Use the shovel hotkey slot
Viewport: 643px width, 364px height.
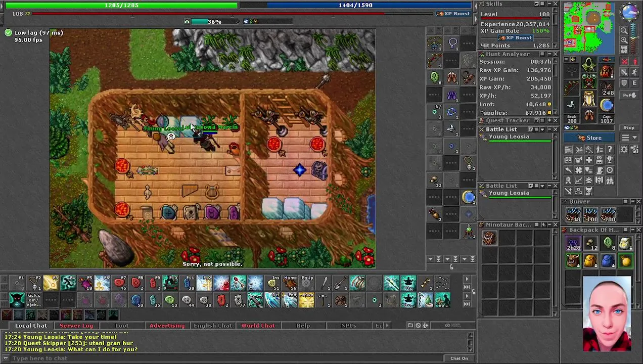[x=341, y=283]
